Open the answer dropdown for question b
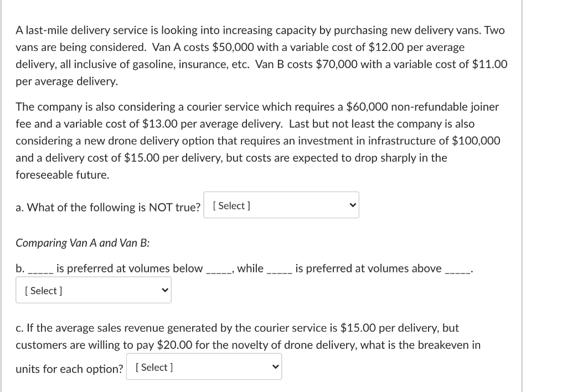This screenshot has width=567, height=392. [93, 290]
